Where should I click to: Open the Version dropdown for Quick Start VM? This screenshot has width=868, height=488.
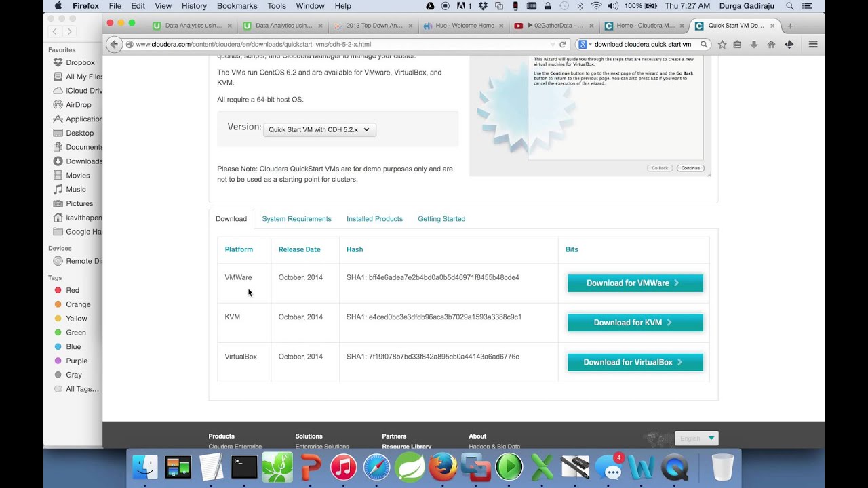(319, 129)
